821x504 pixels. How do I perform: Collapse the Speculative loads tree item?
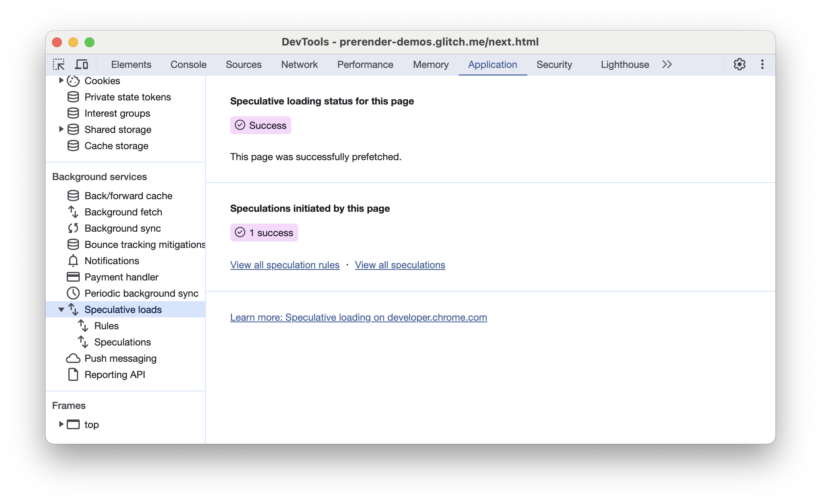point(61,309)
